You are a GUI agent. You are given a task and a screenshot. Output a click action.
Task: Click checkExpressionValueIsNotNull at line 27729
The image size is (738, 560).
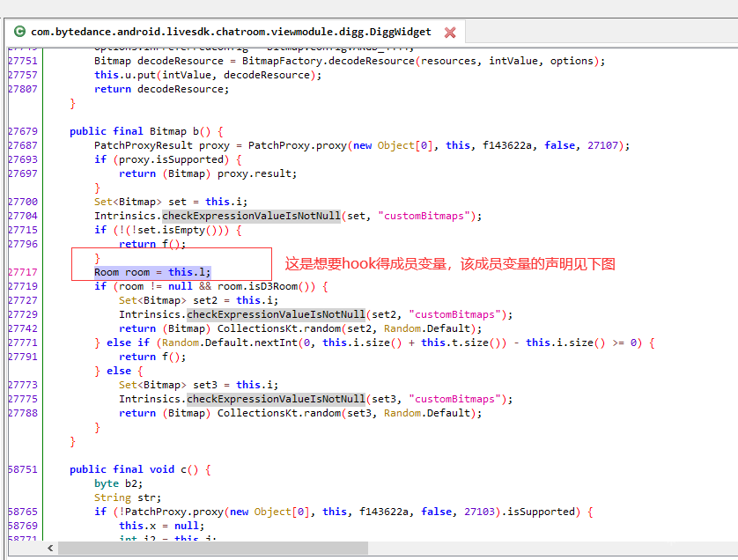[276, 315]
